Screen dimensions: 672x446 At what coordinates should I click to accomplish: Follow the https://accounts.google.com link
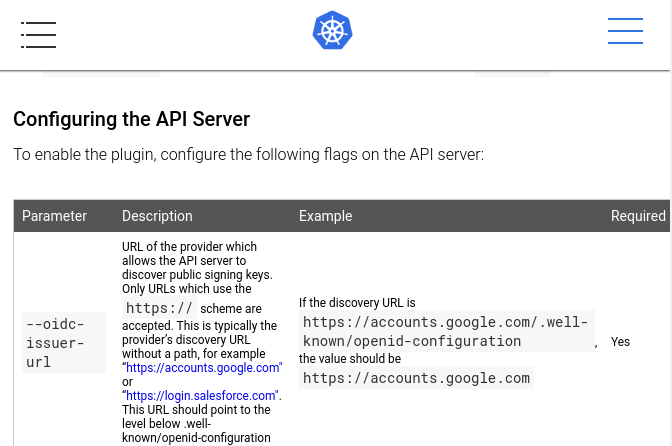(204, 368)
